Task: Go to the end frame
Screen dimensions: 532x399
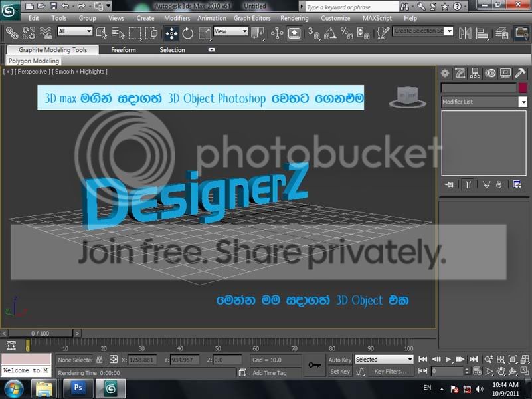Action: click(474, 359)
